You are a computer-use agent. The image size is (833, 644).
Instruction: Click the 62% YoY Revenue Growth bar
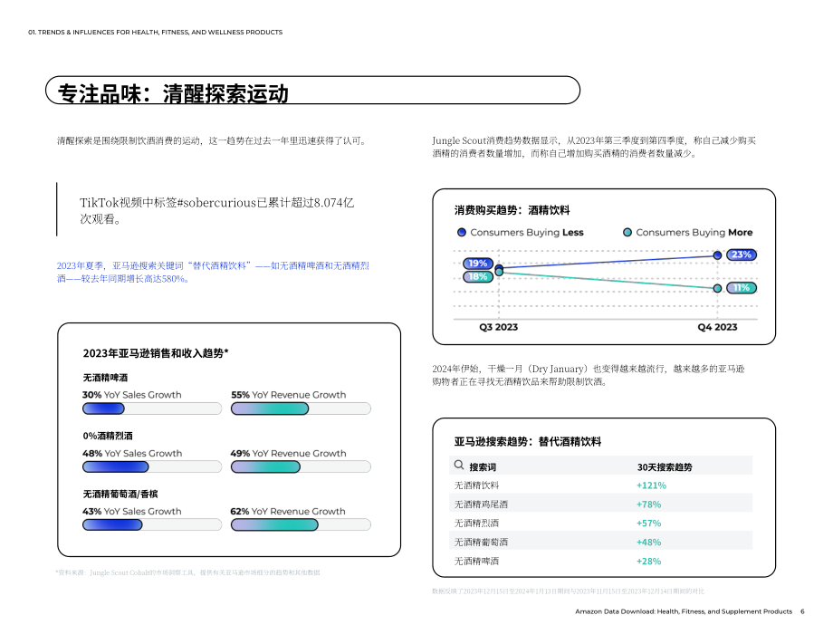tap(301, 525)
